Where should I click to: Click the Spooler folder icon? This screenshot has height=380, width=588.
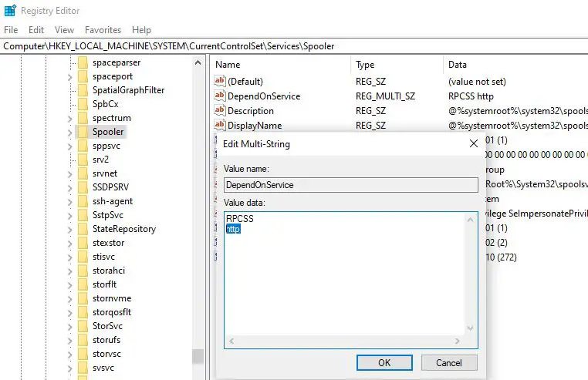[83, 132]
